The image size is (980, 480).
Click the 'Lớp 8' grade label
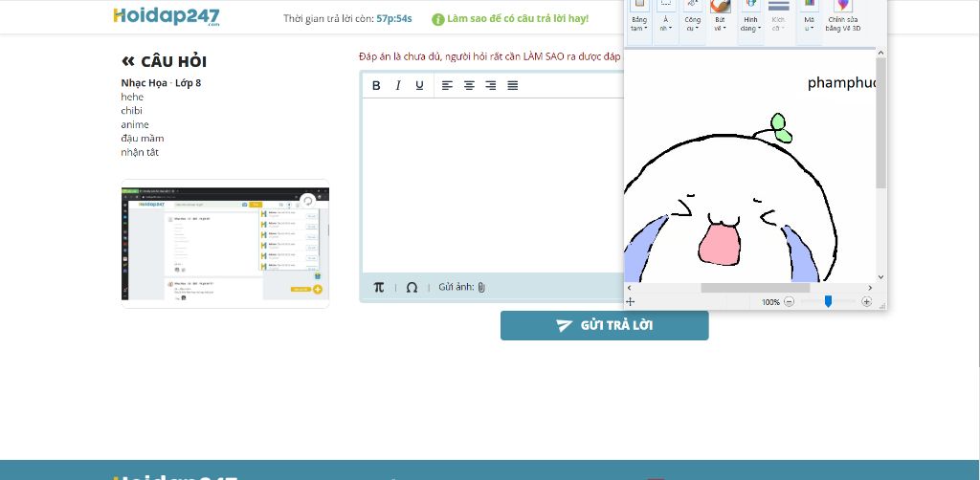click(188, 83)
